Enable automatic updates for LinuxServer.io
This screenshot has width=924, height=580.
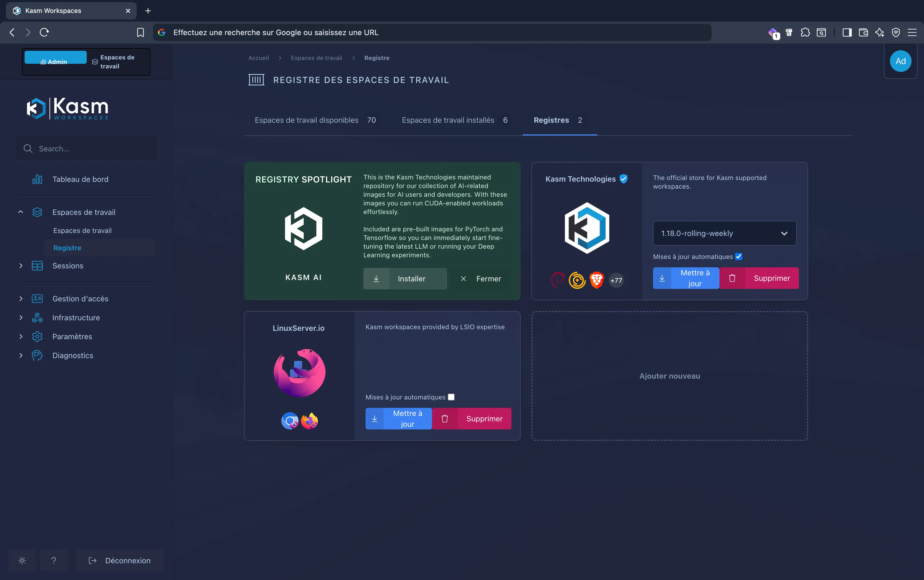[451, 397]
